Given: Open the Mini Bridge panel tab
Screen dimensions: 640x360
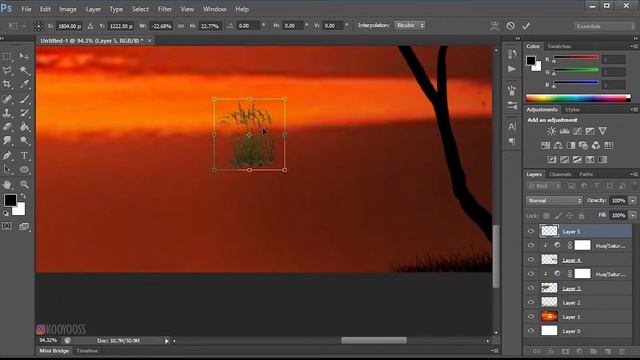Looking at the screenshot, I should coord(54,351).
